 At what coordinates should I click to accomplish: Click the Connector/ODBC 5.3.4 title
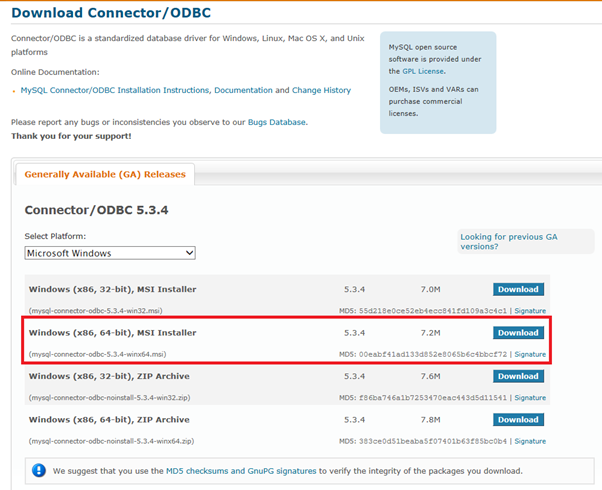[96, 210]
